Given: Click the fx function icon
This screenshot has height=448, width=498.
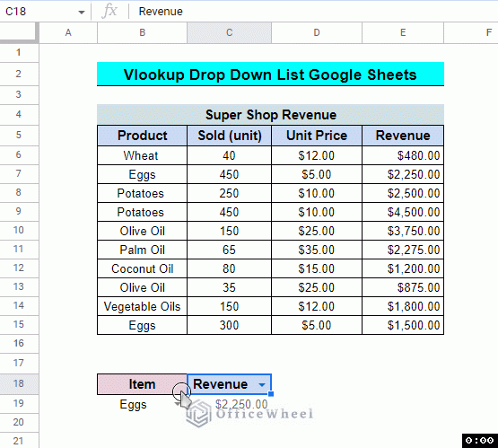Looking at the screenshot, I should point(109,12).
